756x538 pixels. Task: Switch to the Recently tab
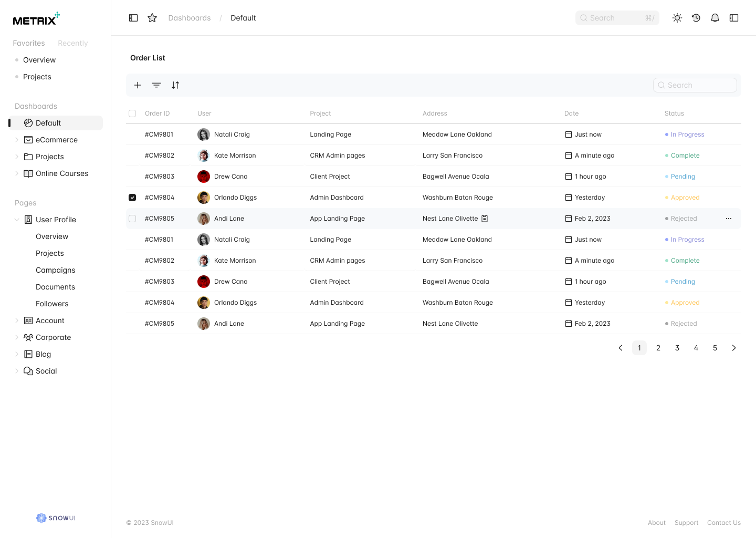[x=72, y=43]
